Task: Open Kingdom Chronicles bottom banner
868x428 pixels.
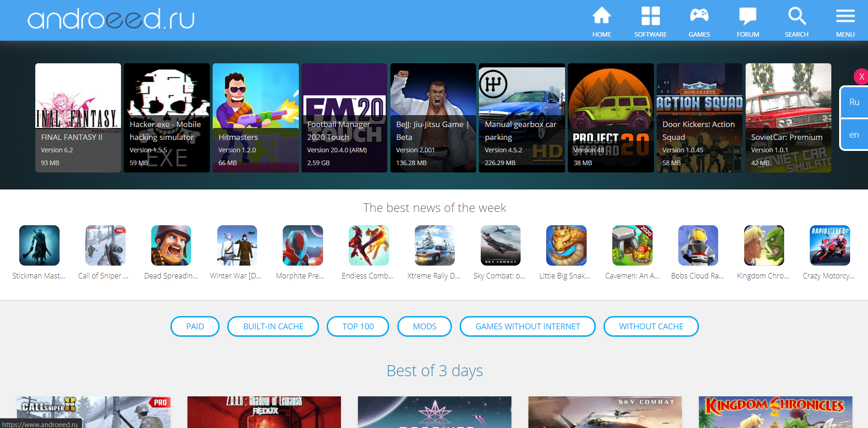Action: (x=775, y=412)
